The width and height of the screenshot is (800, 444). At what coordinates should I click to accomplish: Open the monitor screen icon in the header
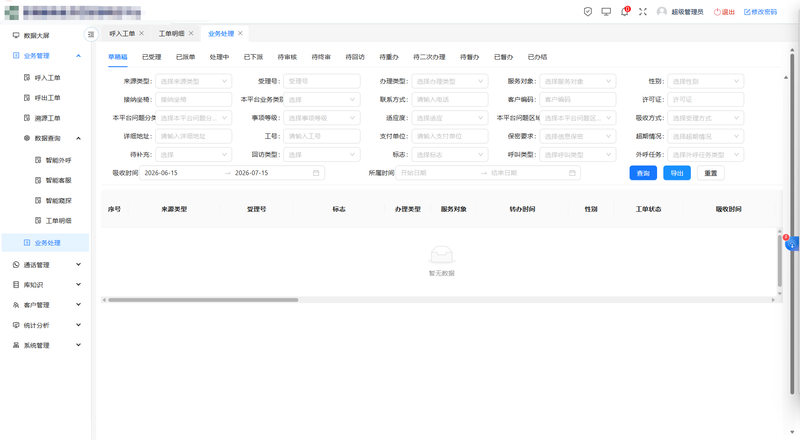pyautogui.click(x=606, y=12)
